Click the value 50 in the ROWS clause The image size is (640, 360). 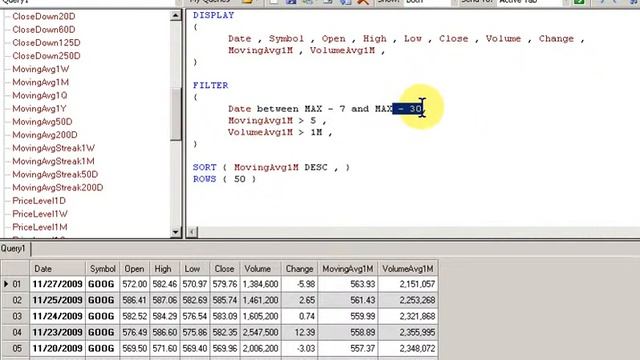click(240, 179)
